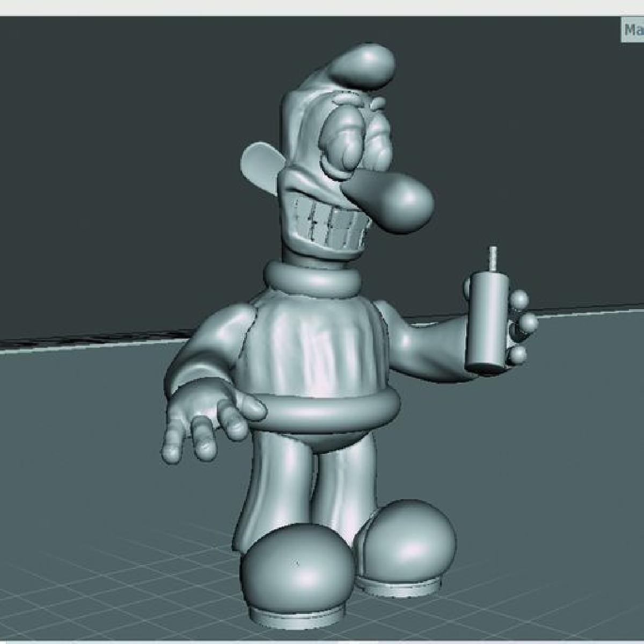The width and height of the screenshot is (644, 644).
Task: Select the front trouser leg
Action: [274, 483]
